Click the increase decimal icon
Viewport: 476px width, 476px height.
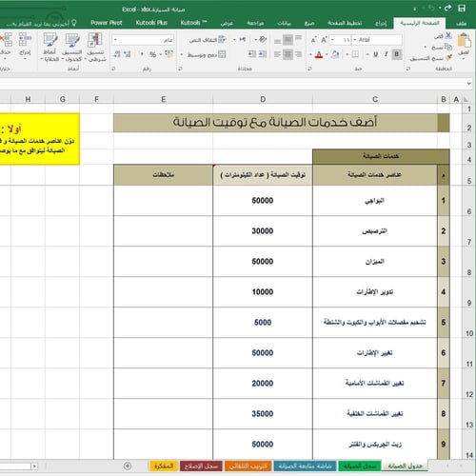128,54
